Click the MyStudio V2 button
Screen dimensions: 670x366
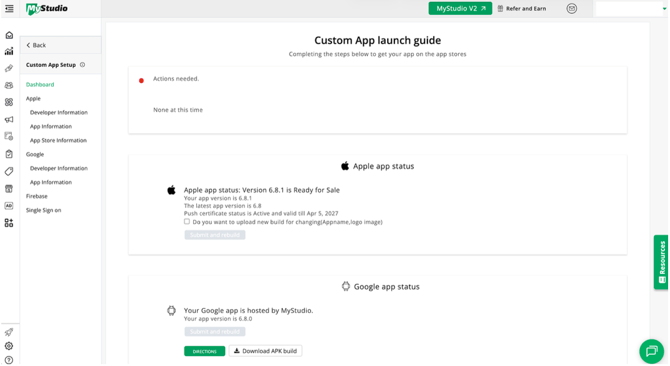[x=460, y=9]
